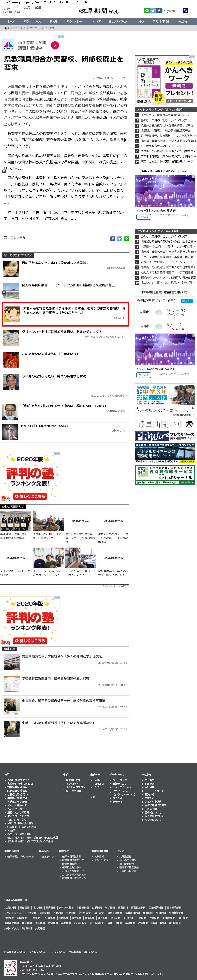Open the 三寺まいり recommended article thumbnail
This screenshot has height=980, width=197.
point(11,359)
